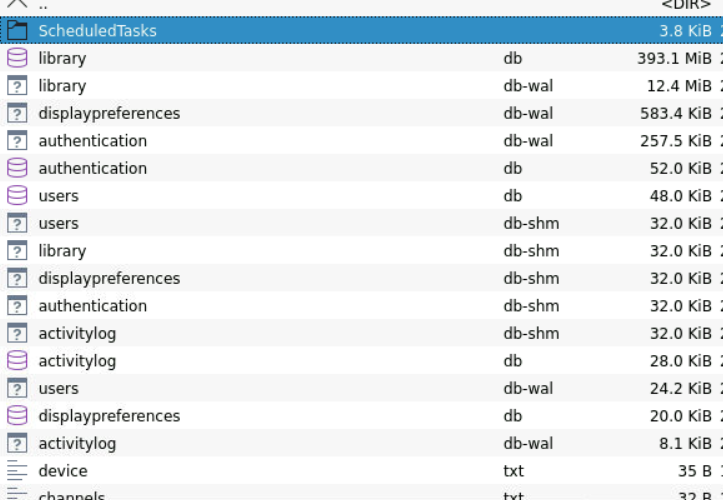Click the database icon for library db
The height and width of the screenshot is (500, 723).
[17, 58]
